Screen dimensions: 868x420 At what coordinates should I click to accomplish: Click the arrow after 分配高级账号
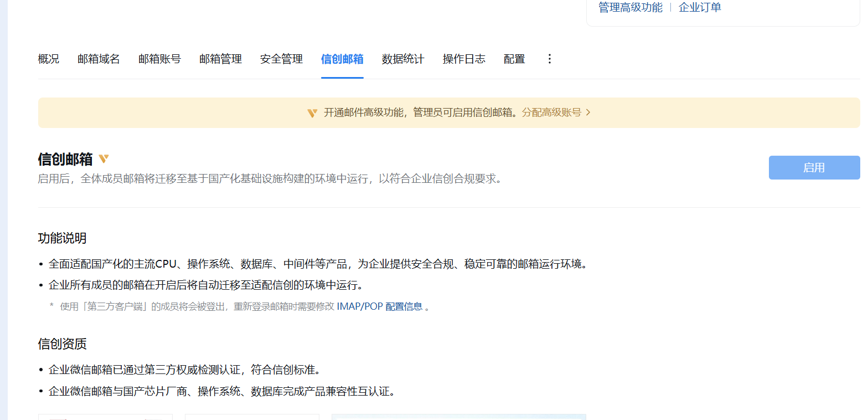point(588,112)
